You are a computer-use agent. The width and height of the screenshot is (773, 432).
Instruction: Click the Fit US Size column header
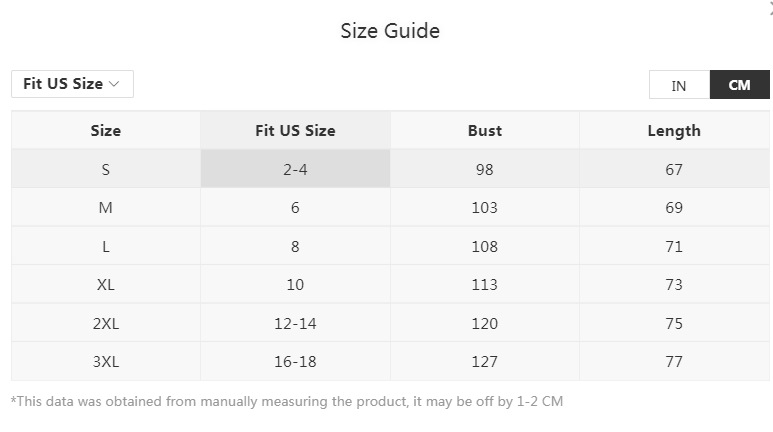[x=295, y=130]
